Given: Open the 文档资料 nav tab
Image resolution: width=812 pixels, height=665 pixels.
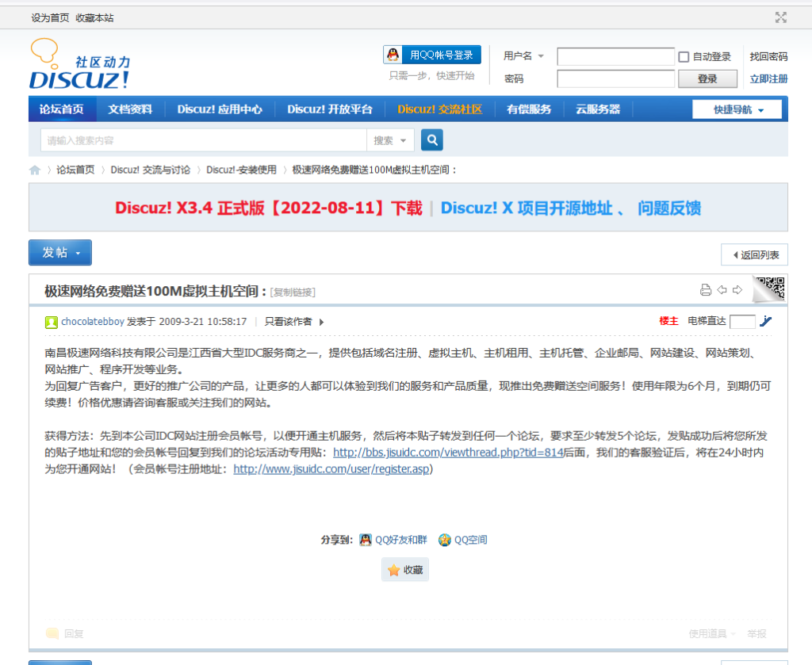Looking at the screenshot, I should [130, 109].
